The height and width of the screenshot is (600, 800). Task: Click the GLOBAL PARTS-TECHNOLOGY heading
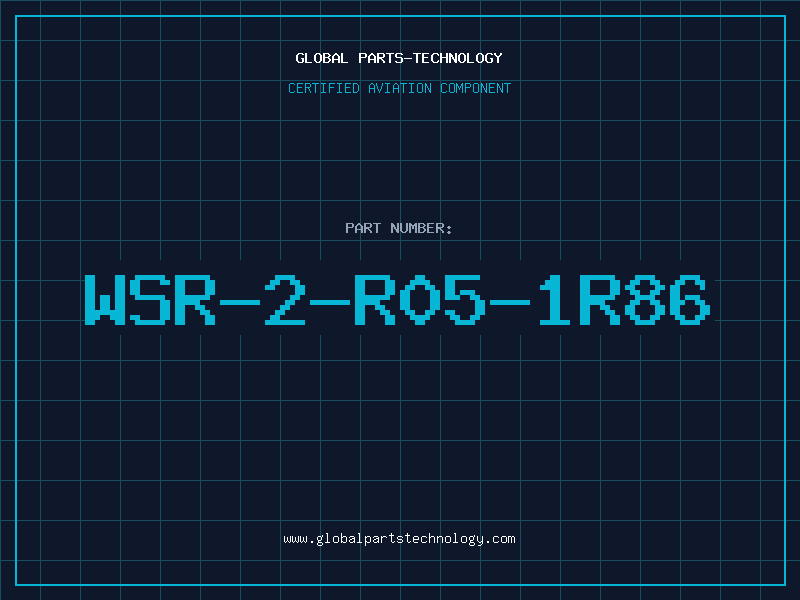click(x=399, y=58)
